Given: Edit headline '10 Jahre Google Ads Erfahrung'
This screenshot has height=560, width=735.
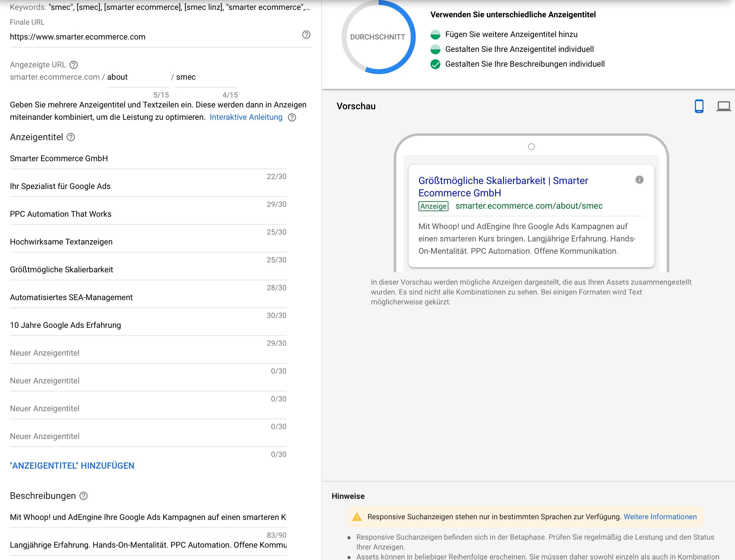Looking at the screenshot, I should click(148, 325).
